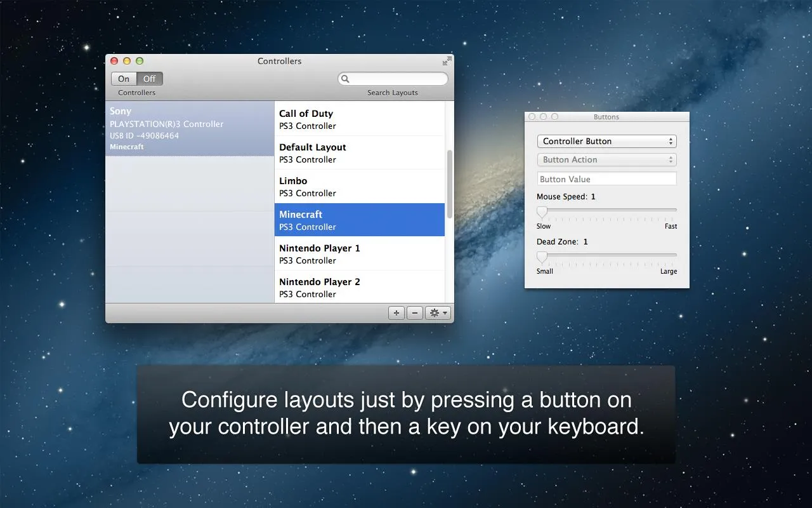Click the Button Value input field
Viewport: 812px width, 508px height.
(x=606, y=178)
